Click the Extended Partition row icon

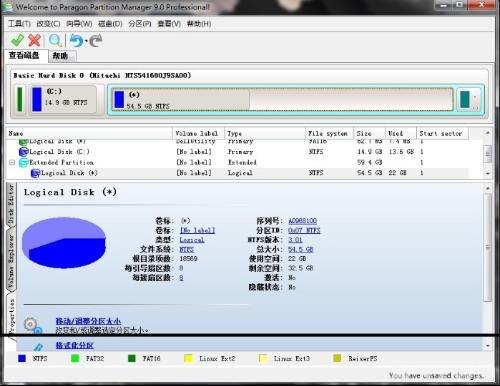point(24,162)
